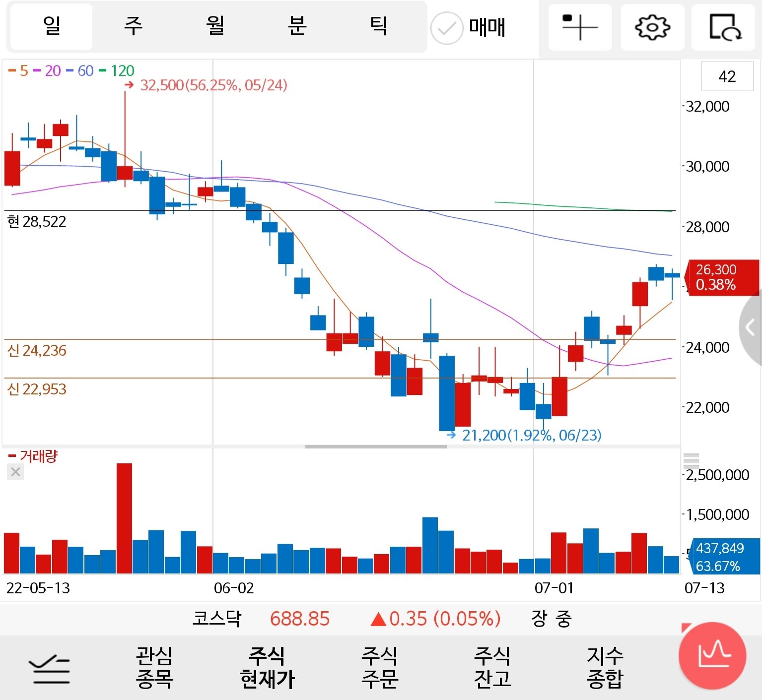Switch to the 주 weekly chart tab

(x=133, y=27)
